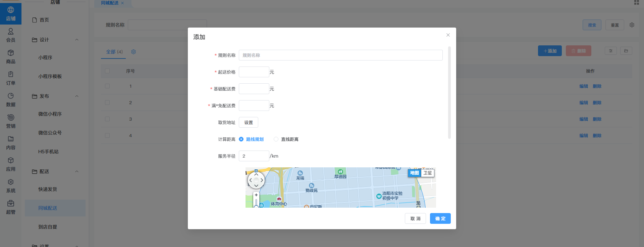Focus the 服务半径 input field
The height and width of the screenshot is (247, 644).
254,156
